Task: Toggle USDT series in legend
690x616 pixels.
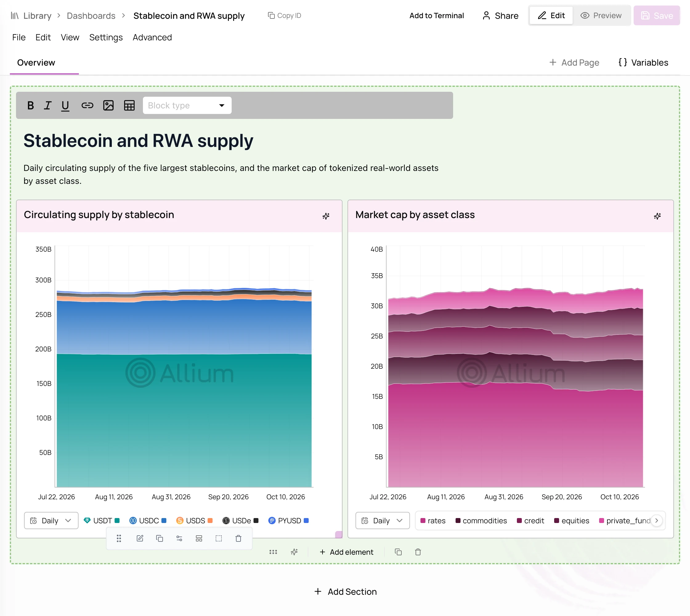Action: [102, 521]
